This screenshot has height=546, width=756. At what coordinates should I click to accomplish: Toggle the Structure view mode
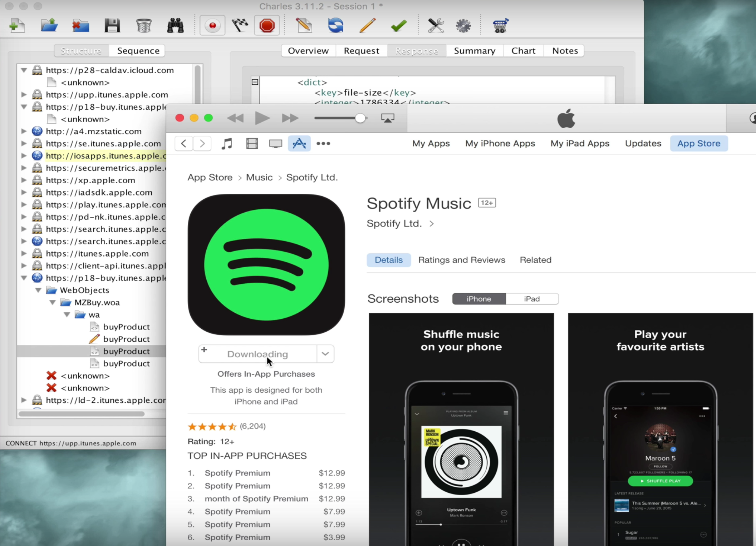(x=82, y=50)
